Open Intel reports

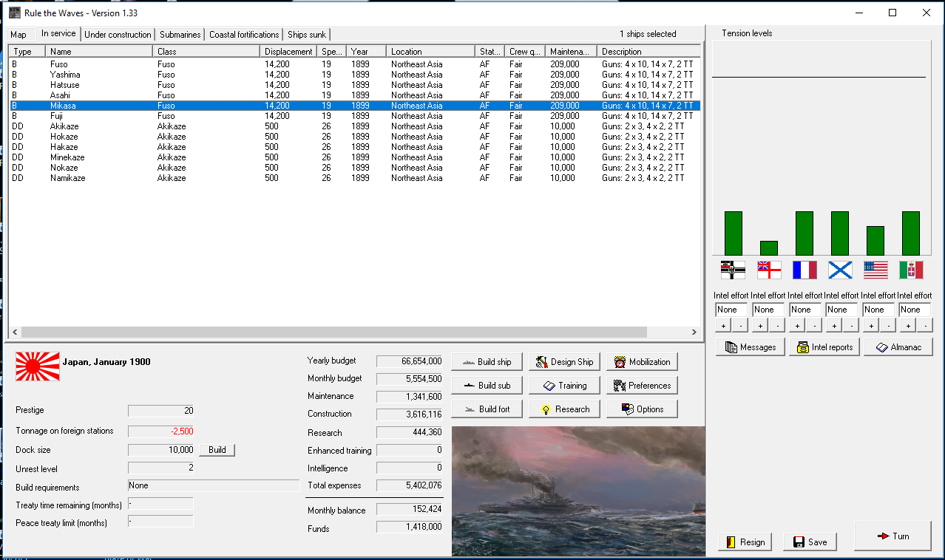pos(824,347)
